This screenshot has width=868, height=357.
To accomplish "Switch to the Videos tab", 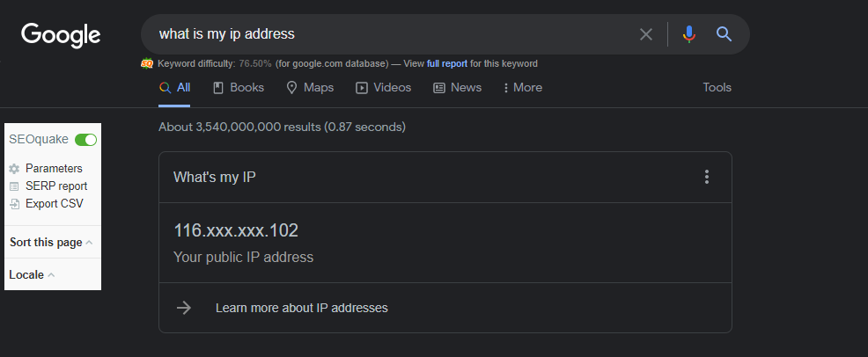I will pyautogui.click(x=383, y=88).
